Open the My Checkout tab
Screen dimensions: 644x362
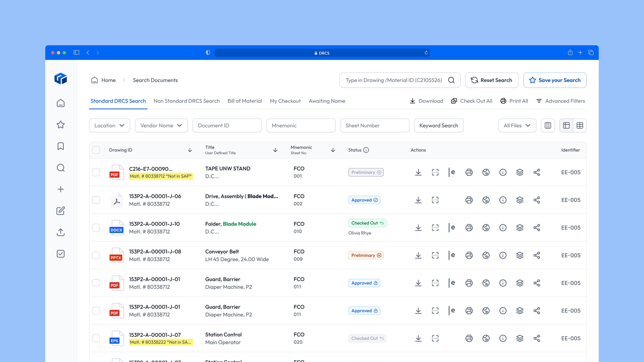[x=285, y=101]
